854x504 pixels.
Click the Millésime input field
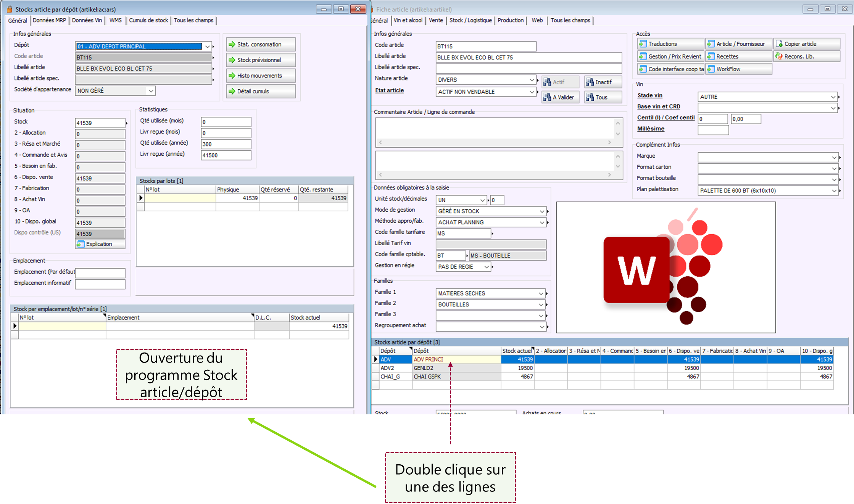713,130
